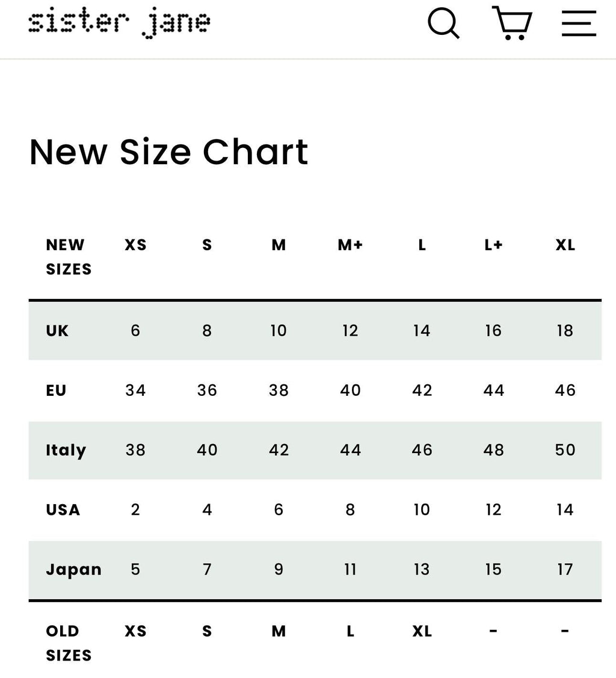Click the sister jane logo
The height and width of the screenshot is (678, 616).
[x=119, y=23]
